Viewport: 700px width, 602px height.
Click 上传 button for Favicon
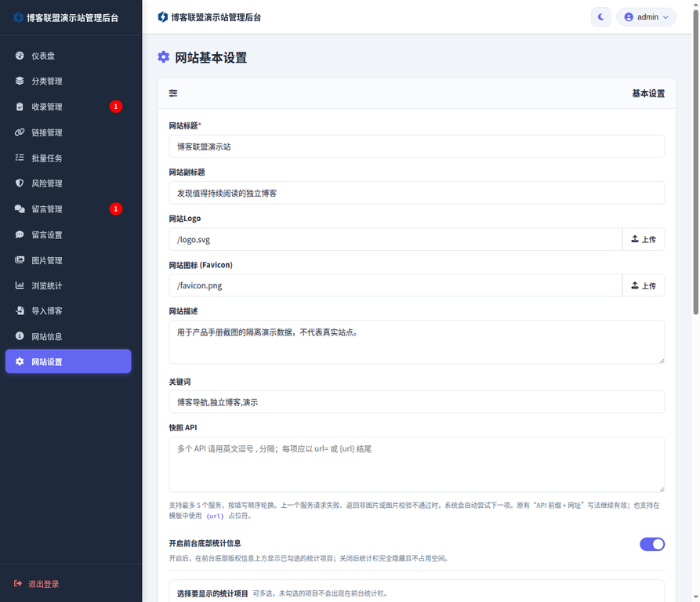click(x=644, y=285)
